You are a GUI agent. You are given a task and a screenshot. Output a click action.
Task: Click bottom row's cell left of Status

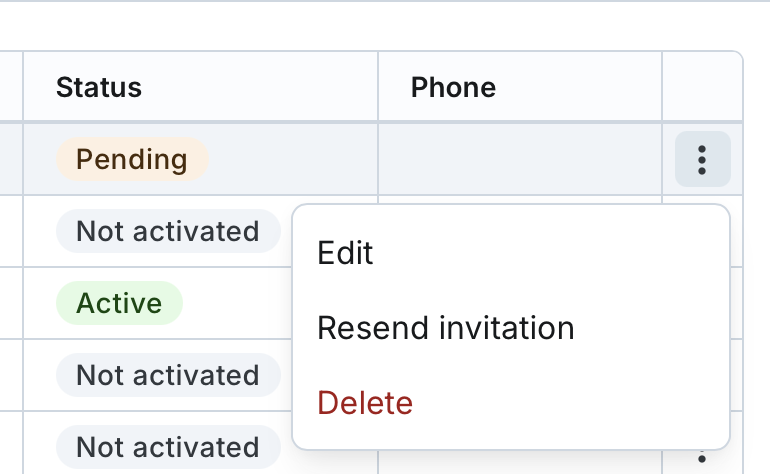pos(11,447)
